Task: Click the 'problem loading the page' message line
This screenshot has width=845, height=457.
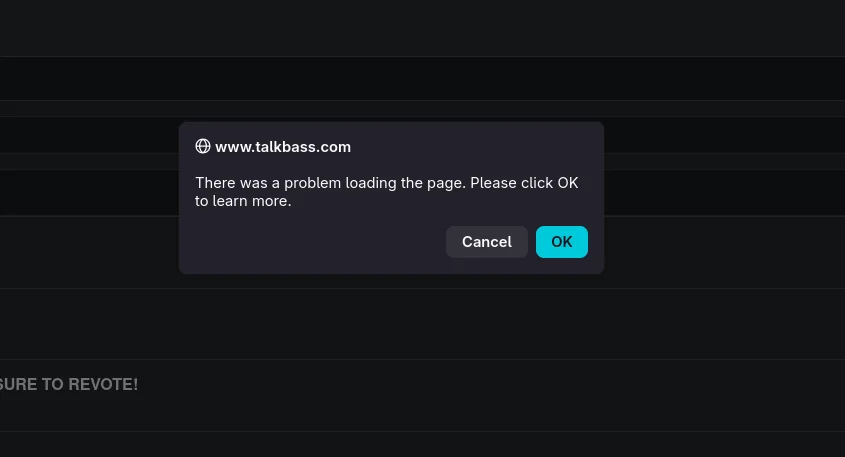Action: 386,183
